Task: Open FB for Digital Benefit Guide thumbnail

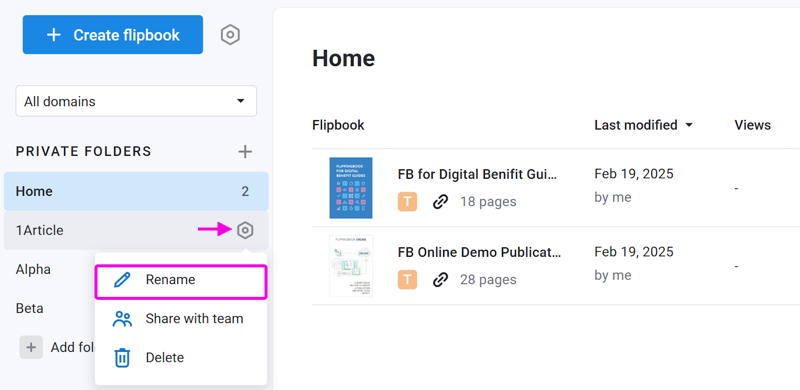Action: [351, 188]
